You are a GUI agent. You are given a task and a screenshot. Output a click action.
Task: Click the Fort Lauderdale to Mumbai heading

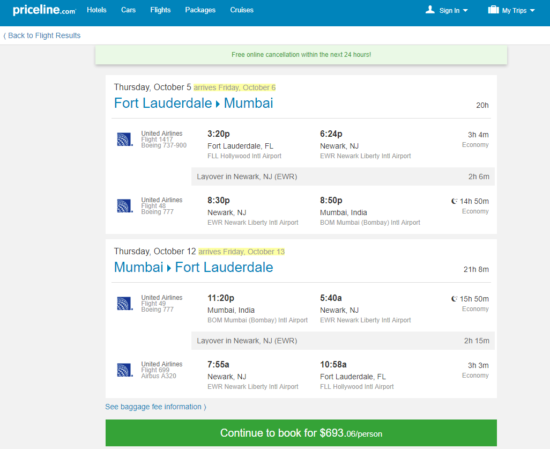coord(194,103)
